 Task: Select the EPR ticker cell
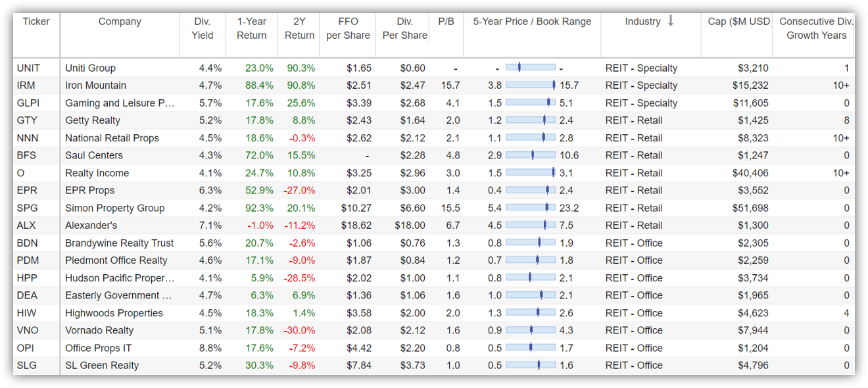tap(27, 190)
